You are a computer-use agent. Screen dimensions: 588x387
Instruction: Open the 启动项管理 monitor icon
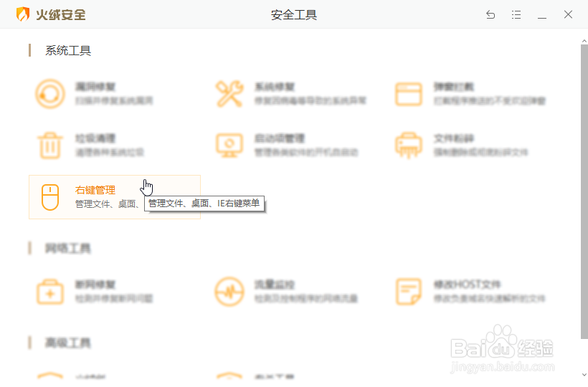(229, 145)
